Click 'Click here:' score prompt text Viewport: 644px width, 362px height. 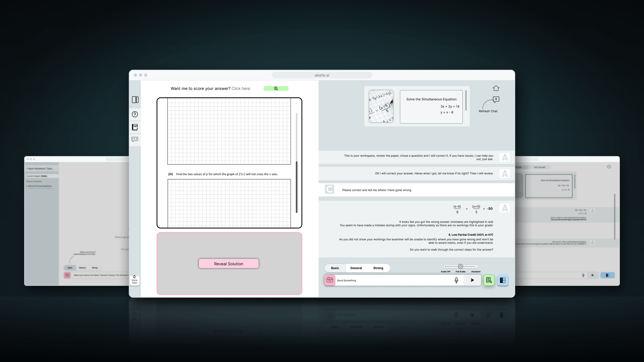[241, 88]
